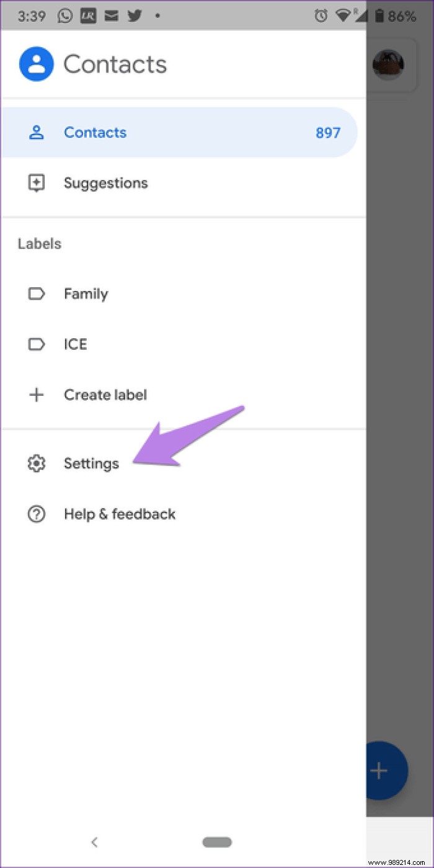434x868 pixels.
Task: Select the Contacts person icon in sidebar
Action: [37, 132]
